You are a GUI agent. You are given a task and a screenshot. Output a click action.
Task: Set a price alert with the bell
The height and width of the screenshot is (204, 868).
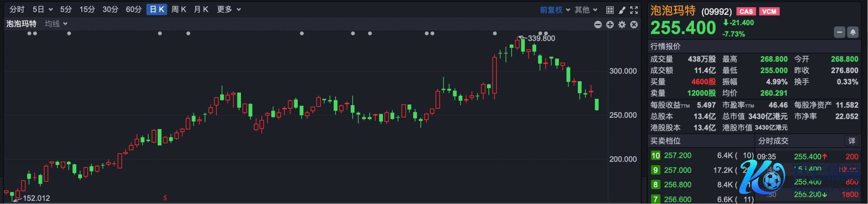pyautogui.click(x=853, y=32)
